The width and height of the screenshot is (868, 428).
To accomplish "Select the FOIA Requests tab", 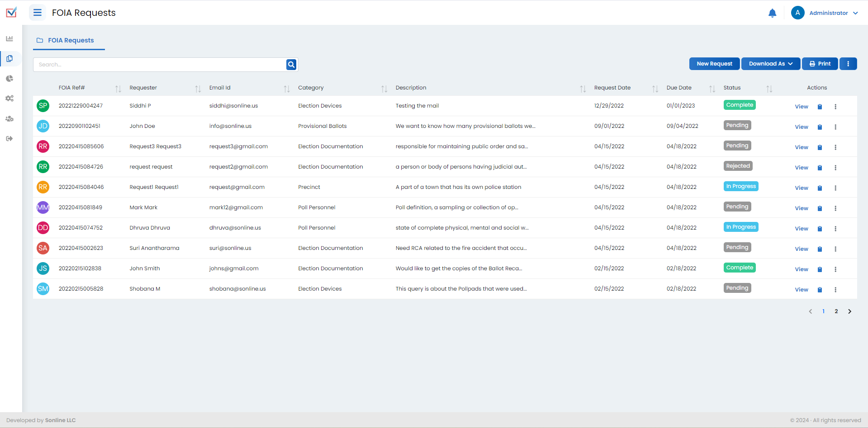I will click(69, 40).
